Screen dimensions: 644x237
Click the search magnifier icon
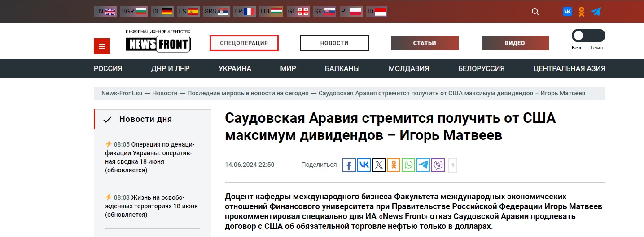535,12
